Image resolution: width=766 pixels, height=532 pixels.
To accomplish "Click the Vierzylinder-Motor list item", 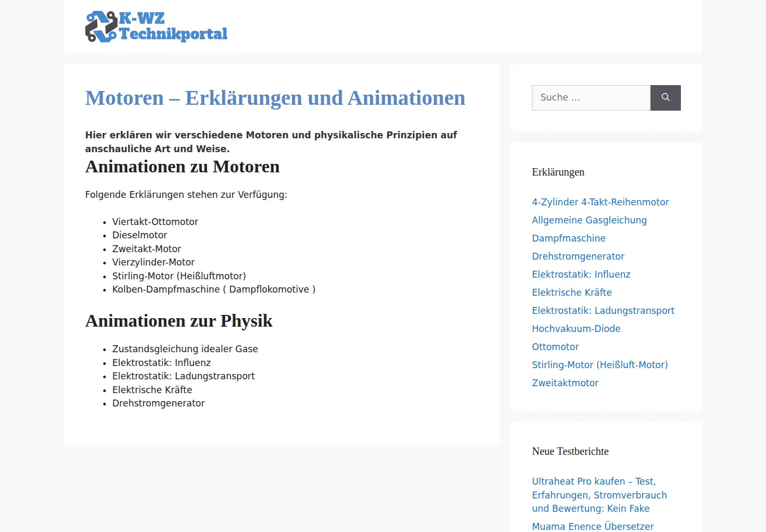I will point(153,262).
